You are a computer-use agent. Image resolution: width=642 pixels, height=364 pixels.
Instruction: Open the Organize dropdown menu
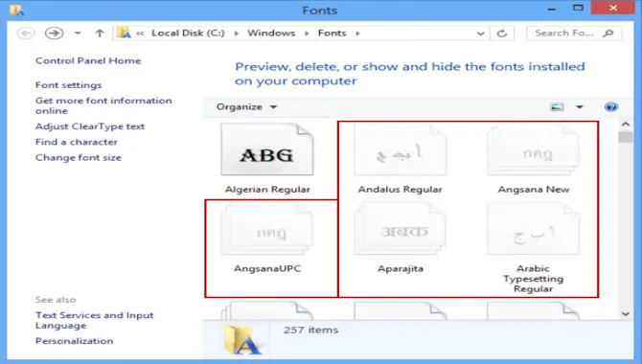(x=246, y=107)
